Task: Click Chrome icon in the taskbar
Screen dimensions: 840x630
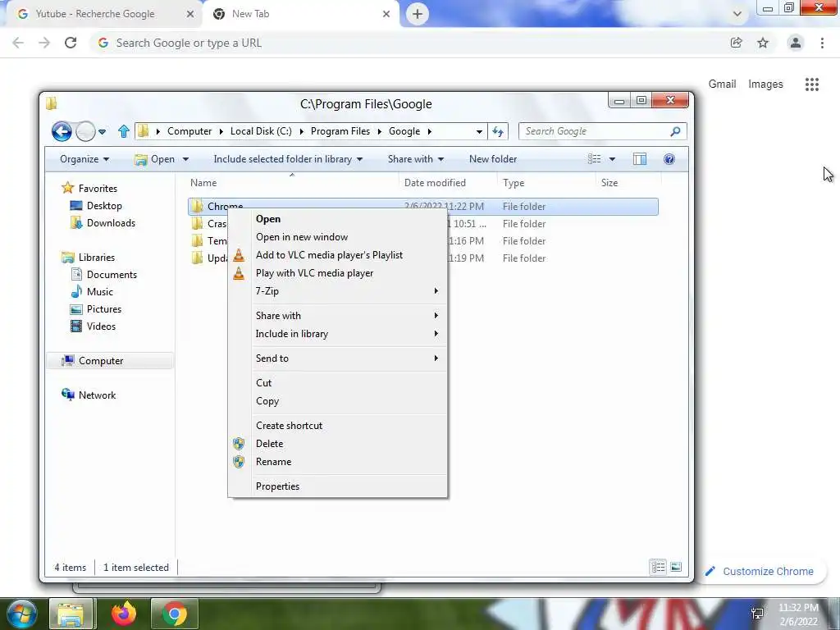Action: click(175, 614)
